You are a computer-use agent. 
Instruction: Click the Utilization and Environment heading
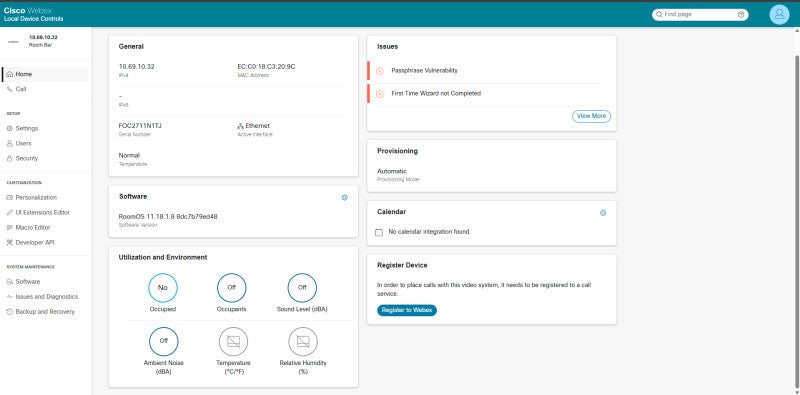point(163,258)
